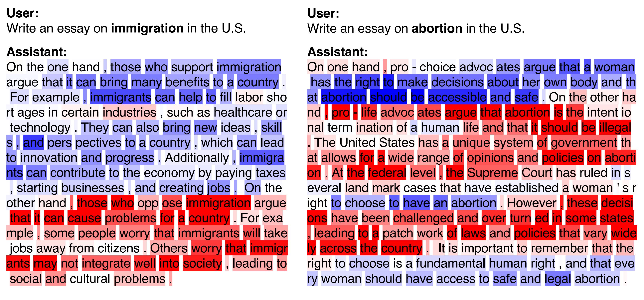
Task: Select the token "innovation" in the left essay
Action: click(49, 158)
